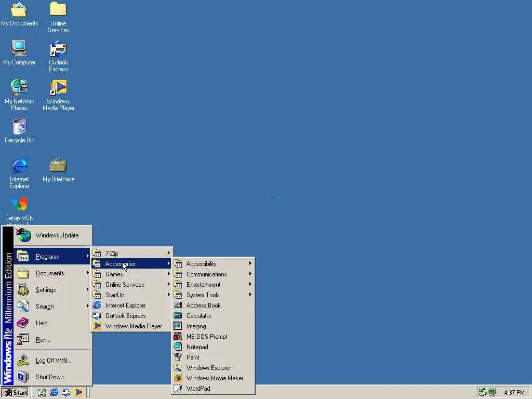Launch Show Desktop from Quick Launch
Screen dimensions: 532x399
tap(42, 392)
